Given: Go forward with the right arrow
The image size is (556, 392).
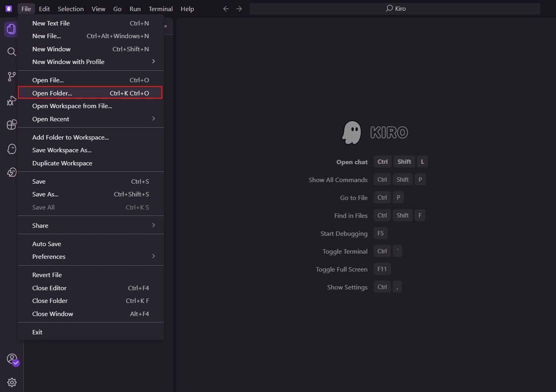Looking at the screenshot, I should click(239, 8).
